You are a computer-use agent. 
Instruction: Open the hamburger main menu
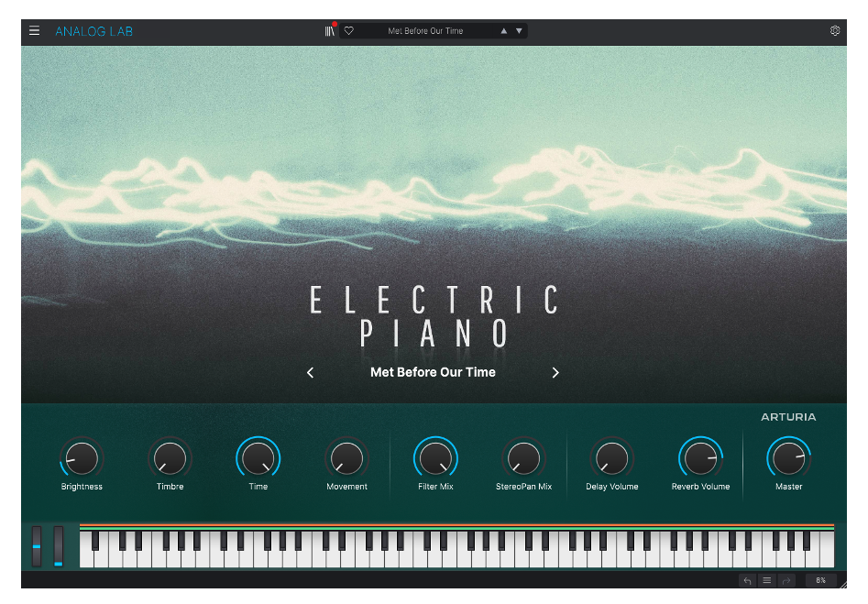pyautogui.click(x=34, y=30)
